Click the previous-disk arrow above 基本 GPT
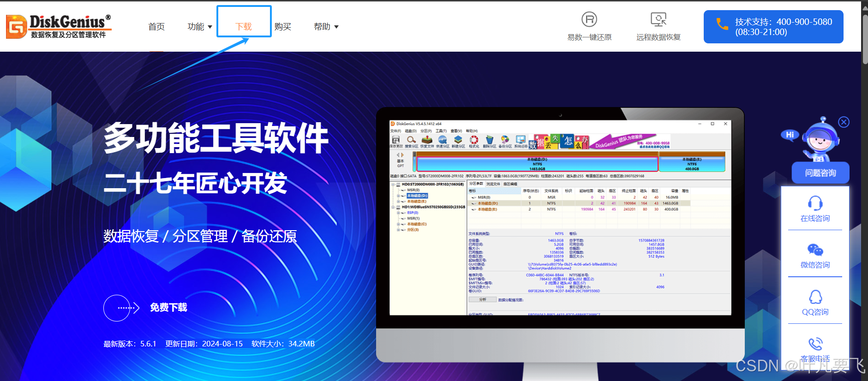This screenshot has height=381, width=868. (398, 155)
